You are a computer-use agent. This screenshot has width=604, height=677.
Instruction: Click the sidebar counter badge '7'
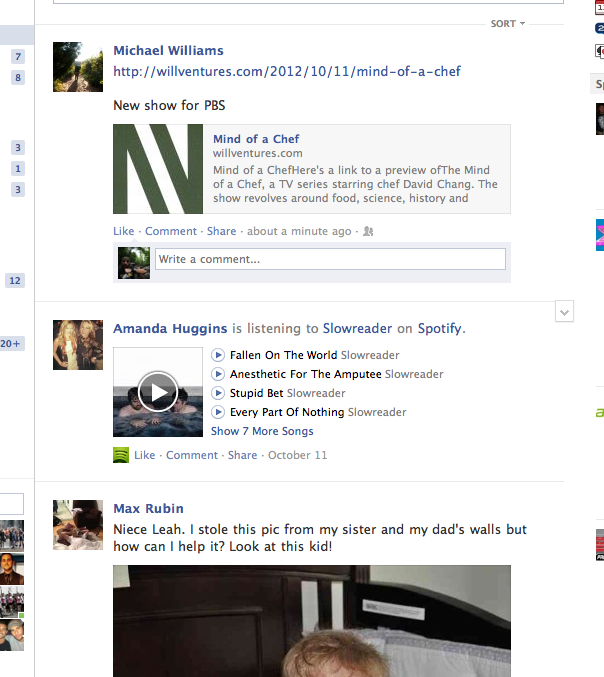coord(18,57)
